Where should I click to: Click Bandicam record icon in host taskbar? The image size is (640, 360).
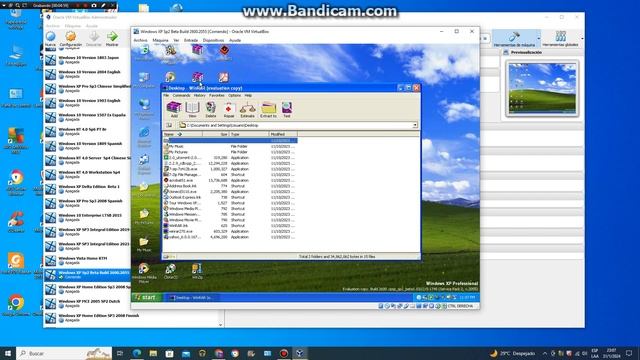[x=284, y=353]
